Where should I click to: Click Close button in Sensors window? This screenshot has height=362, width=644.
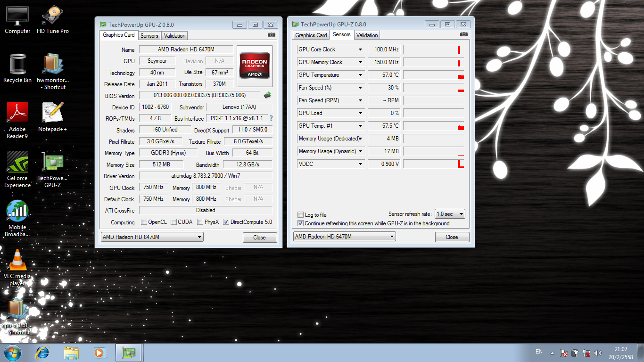[x=452, y=237]
